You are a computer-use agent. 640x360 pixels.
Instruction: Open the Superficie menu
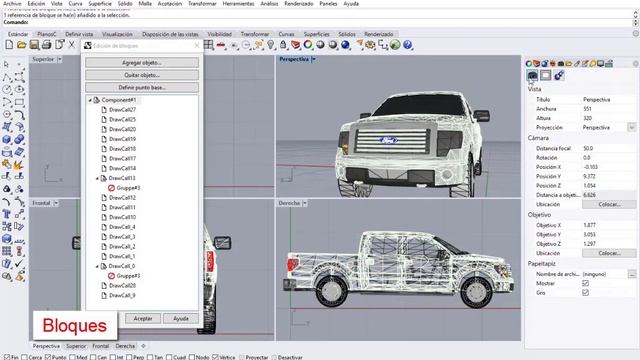[100, 4]
